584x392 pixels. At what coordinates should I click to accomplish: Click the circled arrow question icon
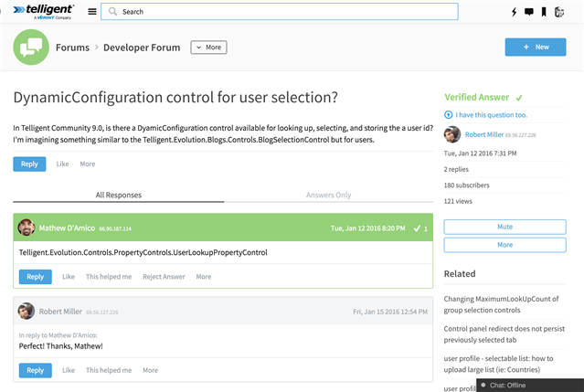click(448, 115)
